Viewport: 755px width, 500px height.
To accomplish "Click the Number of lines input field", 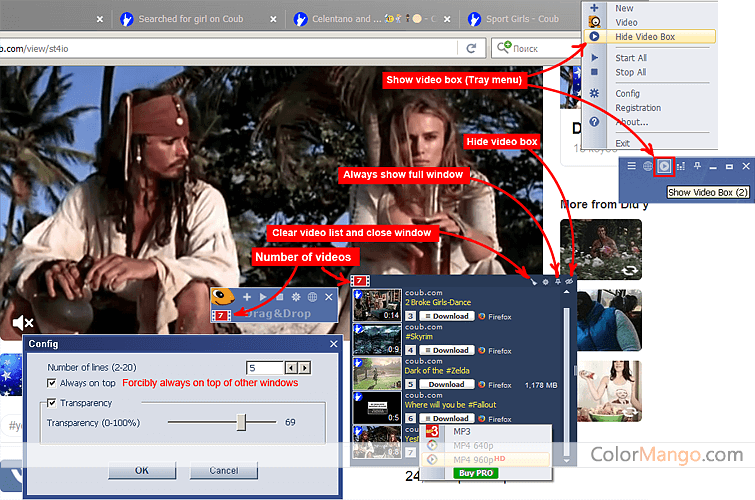I will [x=264, y=368].
